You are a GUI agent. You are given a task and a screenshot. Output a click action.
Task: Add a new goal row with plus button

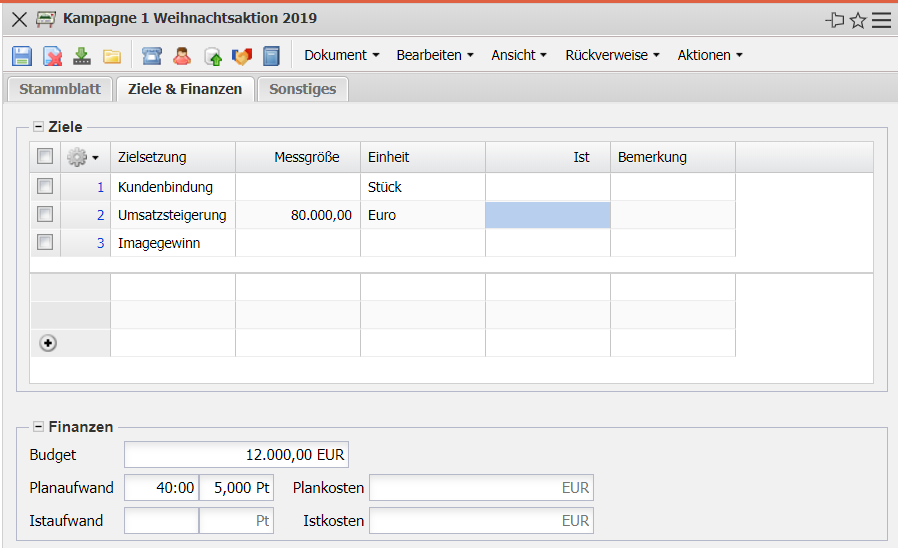point(47,342)
